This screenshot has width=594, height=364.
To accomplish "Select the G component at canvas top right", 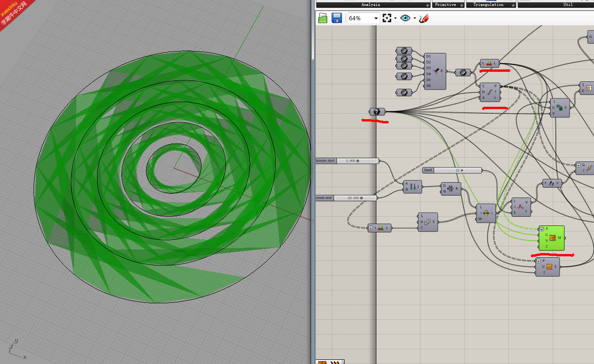I will pyautogui.click(x=590, y=38).
